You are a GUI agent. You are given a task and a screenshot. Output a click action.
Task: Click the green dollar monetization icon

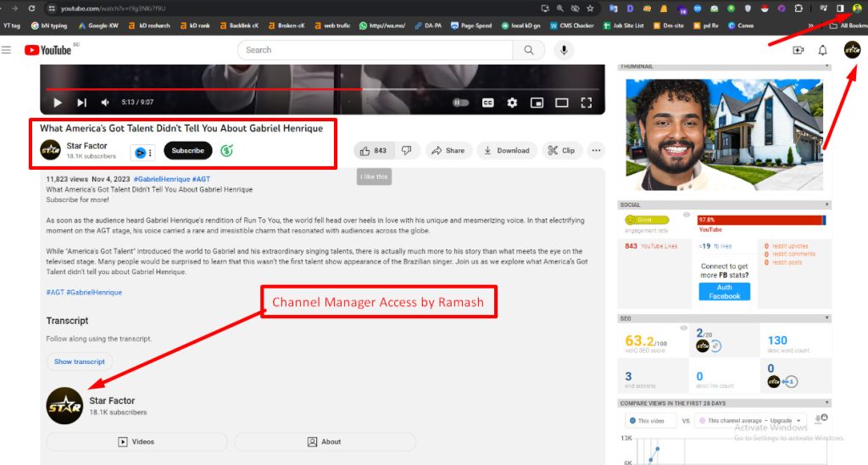click(x=226, y=150)
